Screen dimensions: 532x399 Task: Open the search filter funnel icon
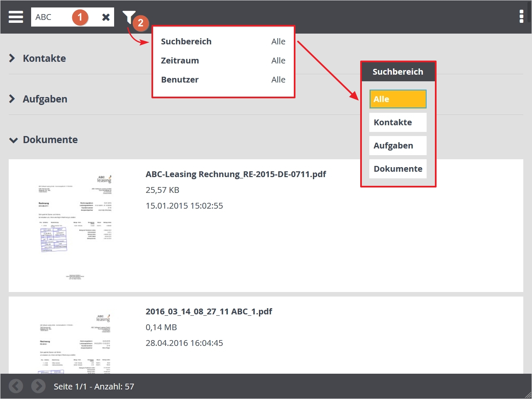(x=129, y=17)
